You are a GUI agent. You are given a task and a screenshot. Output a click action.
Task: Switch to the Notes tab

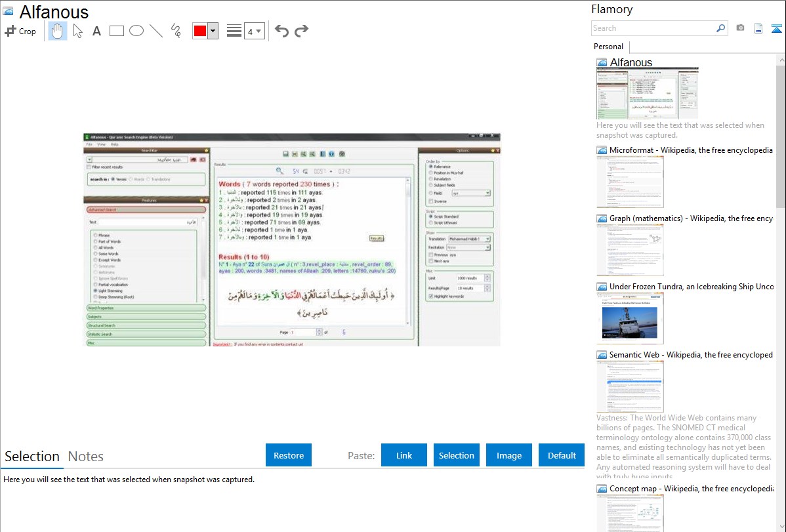(x=86, y=457)
